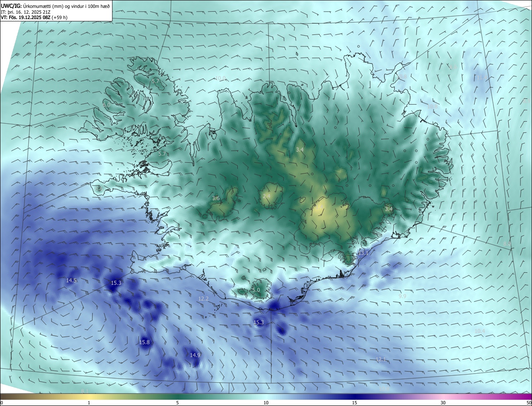The width and height of the screenshot is (532, 406).
Task: Click the 1 tick on the color scale
Action: click(x=89, y=403)
